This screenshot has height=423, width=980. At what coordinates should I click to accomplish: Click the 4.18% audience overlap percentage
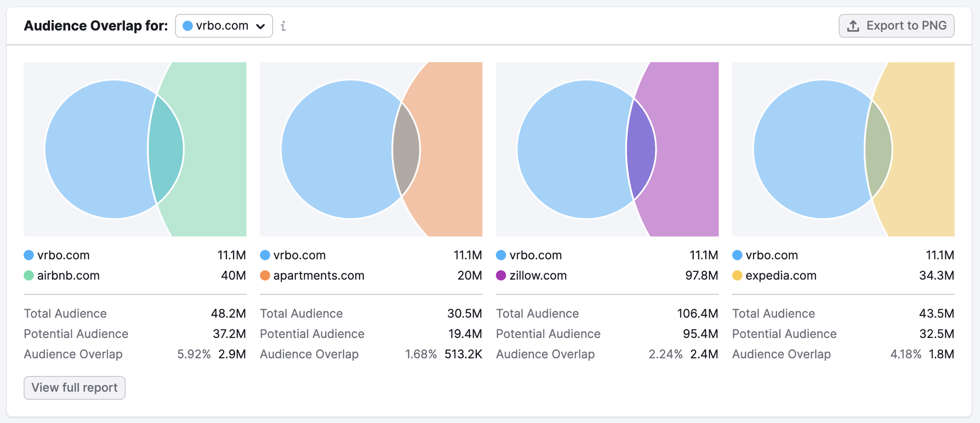coord(906,354)
